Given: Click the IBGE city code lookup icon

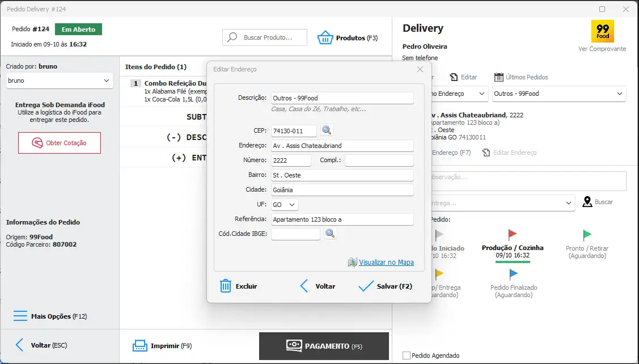Looking at the screenshot, I should pyautogui.click(x=330, y=234).
